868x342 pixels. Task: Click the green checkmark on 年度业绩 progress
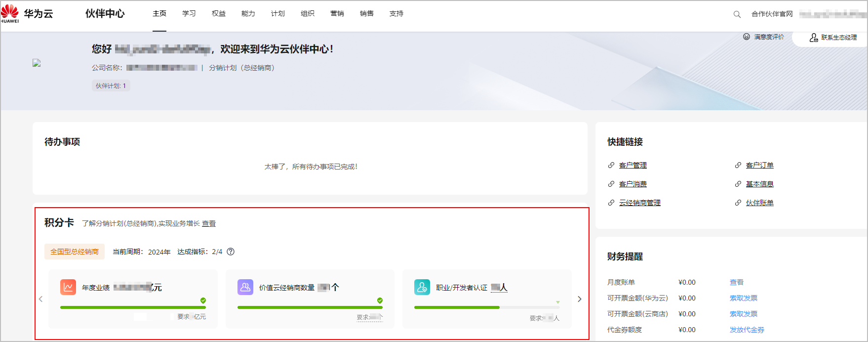[x=203, y=300]
